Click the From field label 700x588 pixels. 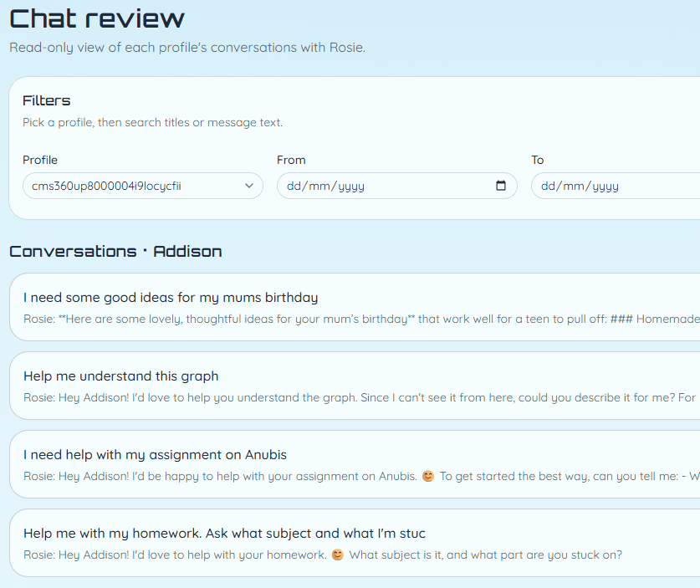(291, 160)
